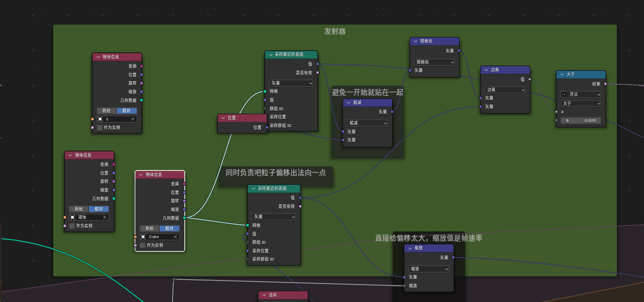Open the 点乘 operation dropdown

click(505, 90)
